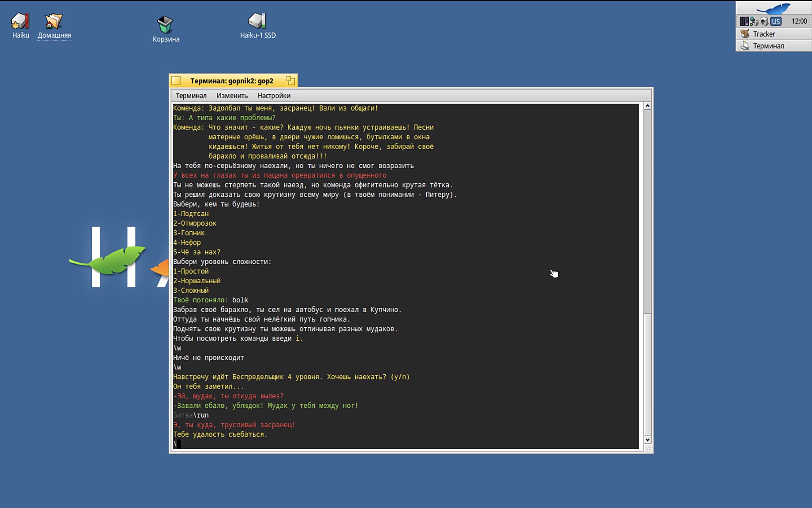Click the text "5-Чё за нах?"

click(x=197, y=252)
